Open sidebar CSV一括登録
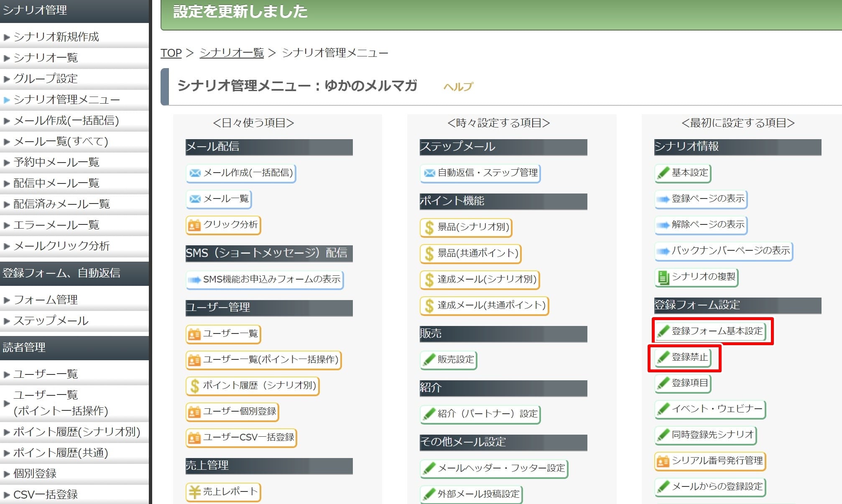Image resolution: width=842 pixels, height=504 pixels. click(x=74, y=494)
